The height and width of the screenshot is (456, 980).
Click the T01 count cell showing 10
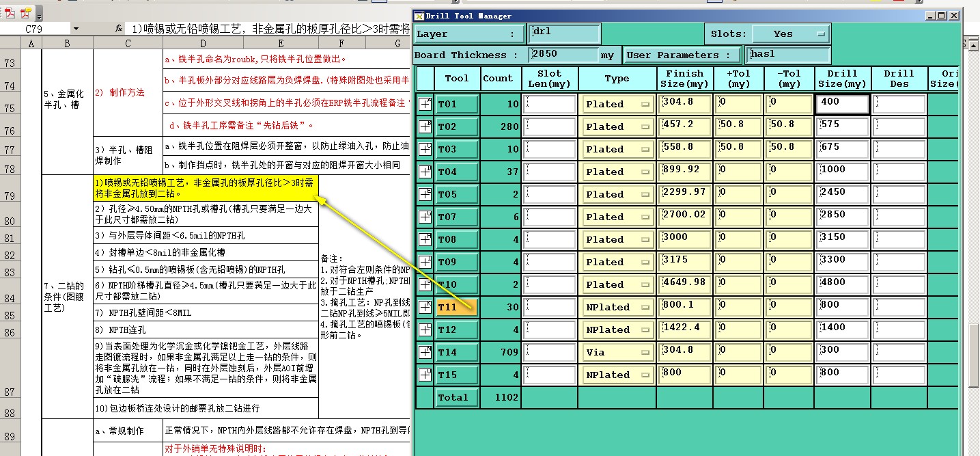coord(501,105)
